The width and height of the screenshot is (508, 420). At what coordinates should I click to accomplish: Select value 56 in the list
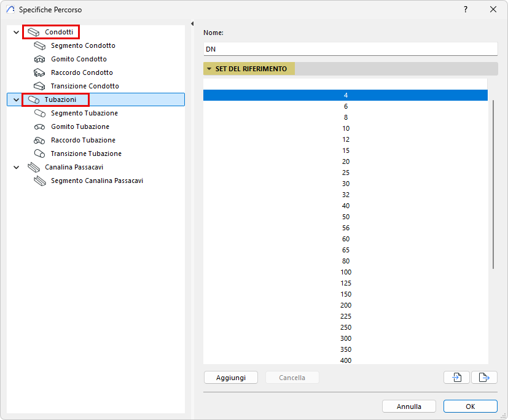click(345, 228)
